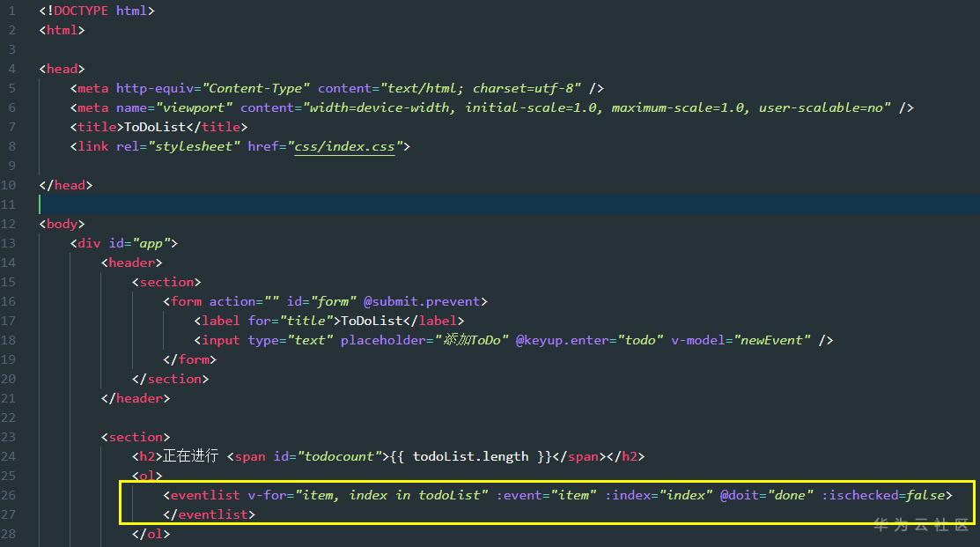
Task: Click the :index="index" binding
Action: tap(659, 495)
